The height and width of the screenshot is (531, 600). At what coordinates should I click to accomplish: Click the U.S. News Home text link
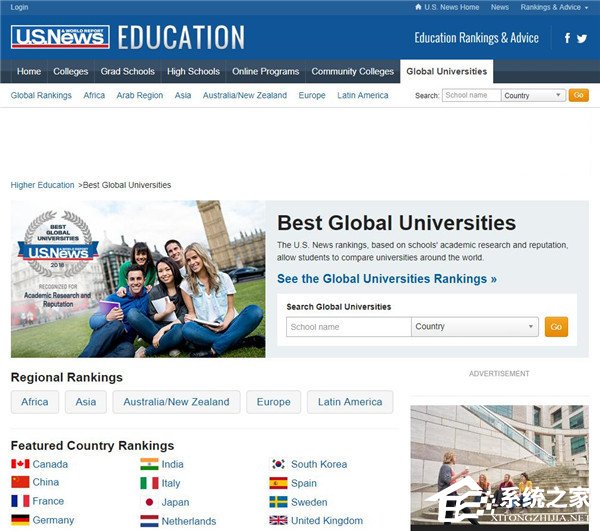pyautogui.click(x=452, y=7)
